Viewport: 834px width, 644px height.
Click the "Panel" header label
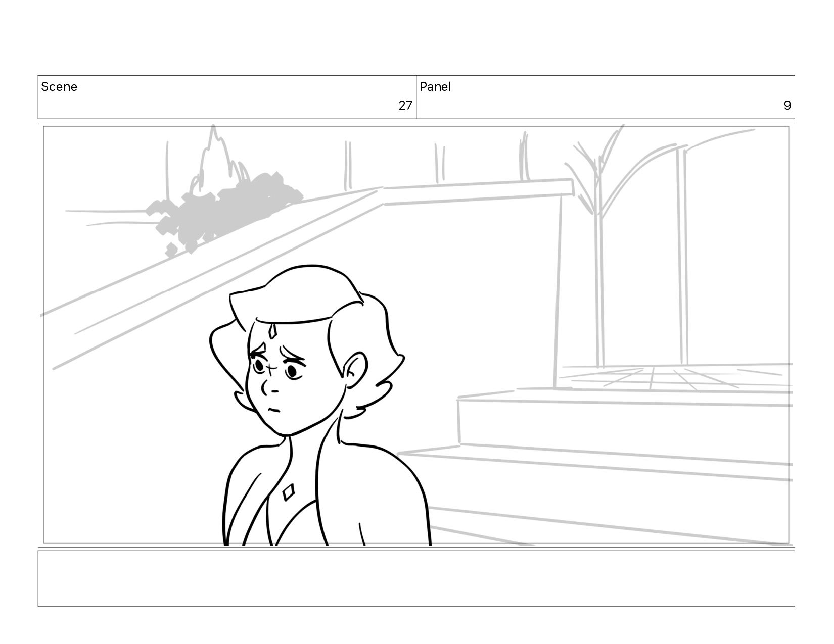tap(435, 87)
